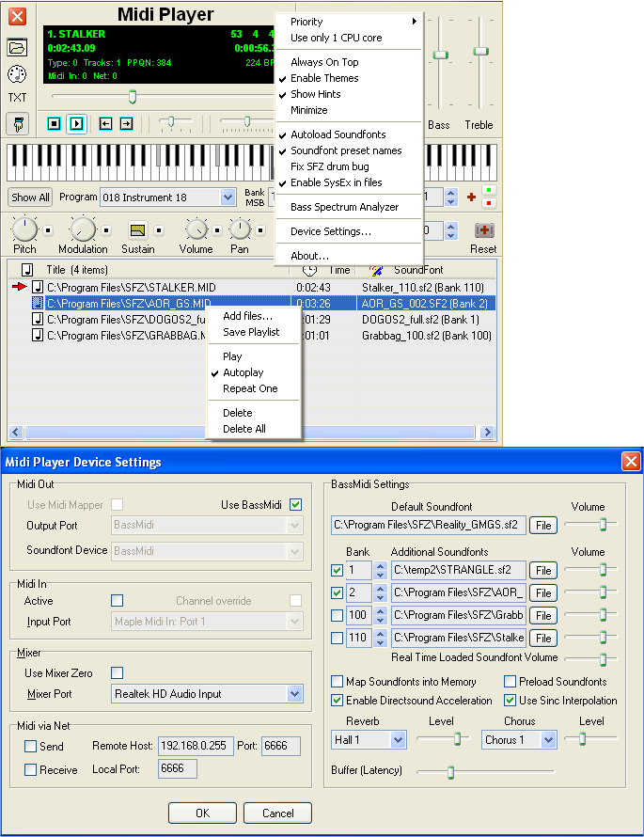The image size is (644, 837).
Task: Open a MIDI file with the folder icon
Action: 17,48
